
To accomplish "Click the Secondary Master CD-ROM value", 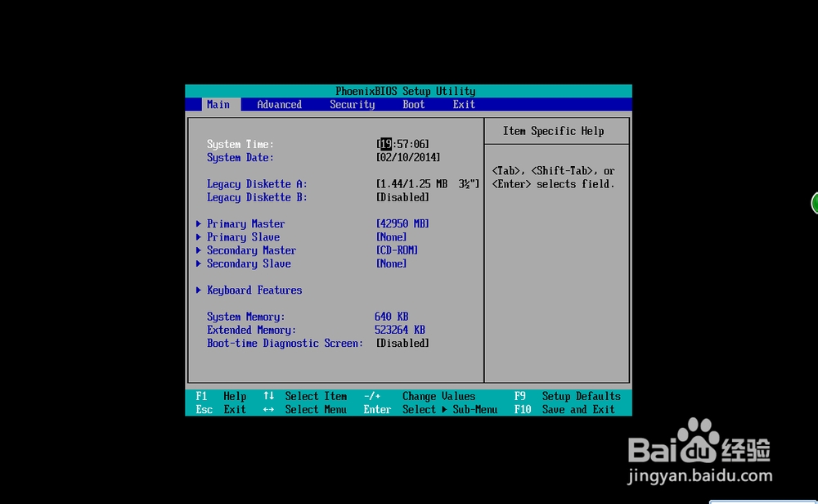I will 397,250.
